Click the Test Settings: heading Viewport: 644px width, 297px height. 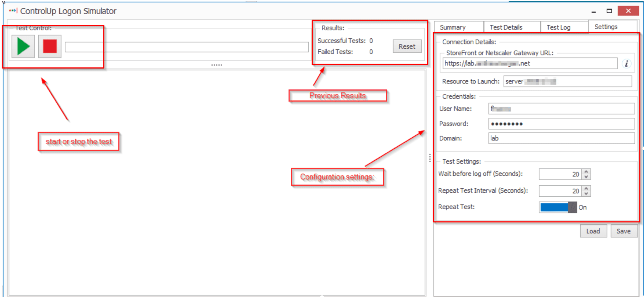pos(461,162)
